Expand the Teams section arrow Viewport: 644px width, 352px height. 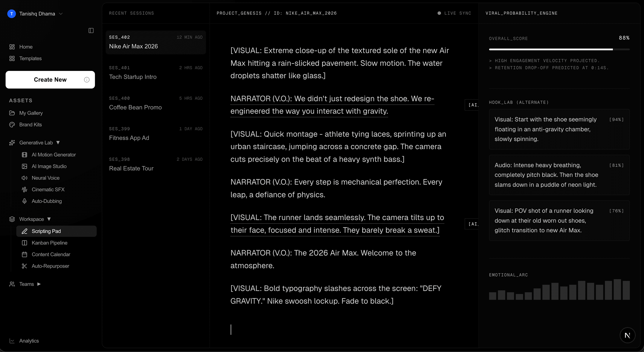pos(39,284)
